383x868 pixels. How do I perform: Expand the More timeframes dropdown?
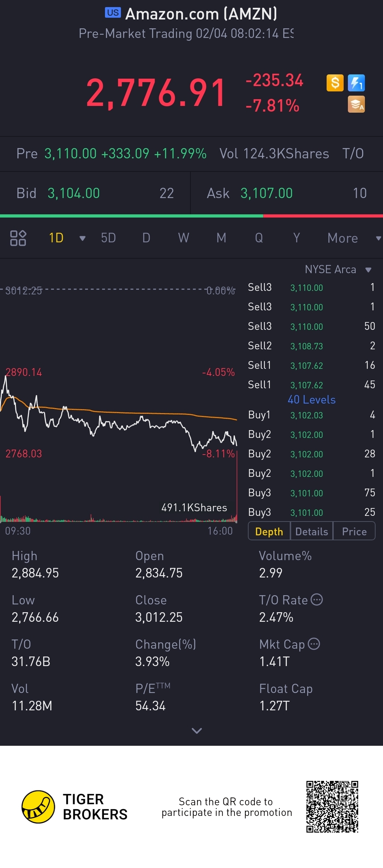click(378, 238)
